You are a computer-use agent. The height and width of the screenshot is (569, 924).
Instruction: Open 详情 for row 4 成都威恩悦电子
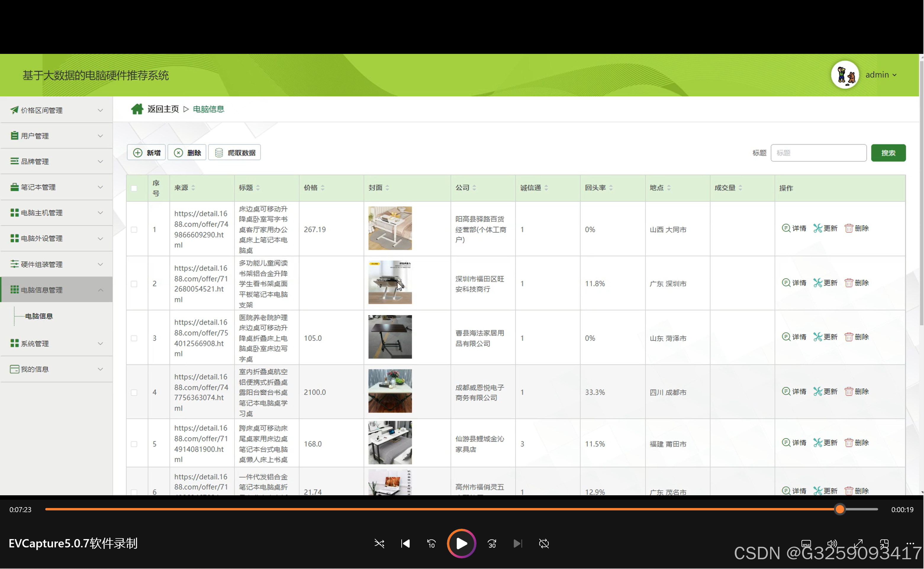794,391
